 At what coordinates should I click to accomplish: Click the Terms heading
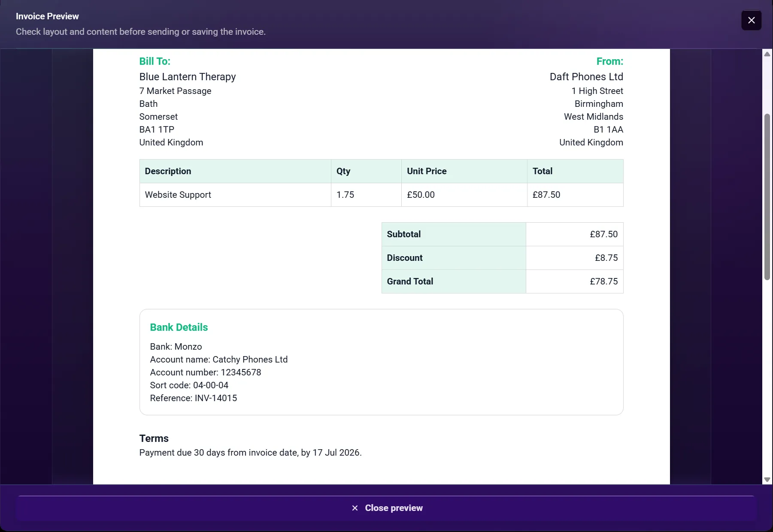coord(154,438)
